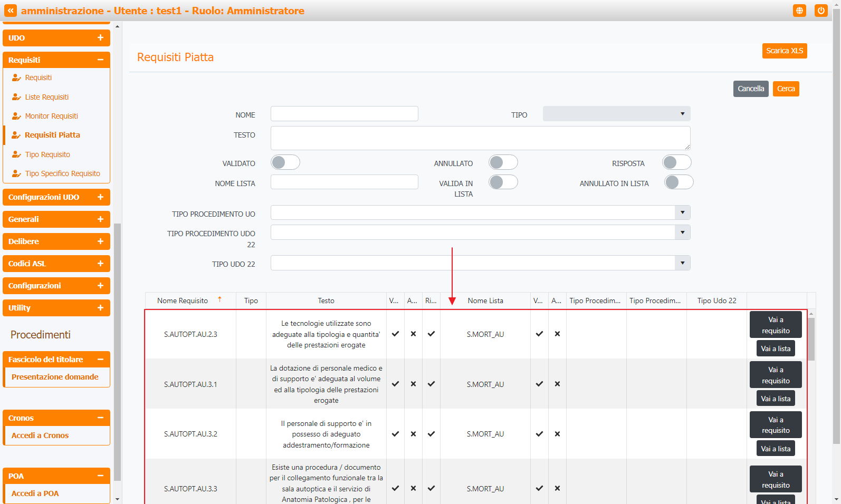Turn on the RISPOSTA toggle
The height and width of the screenshot is (504, 841).
tap(676, 162)
